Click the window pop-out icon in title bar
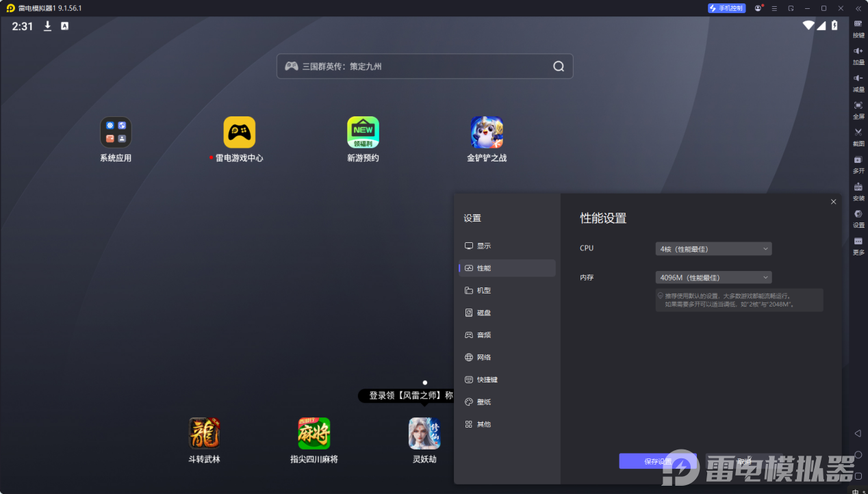 tap(791, 8)
